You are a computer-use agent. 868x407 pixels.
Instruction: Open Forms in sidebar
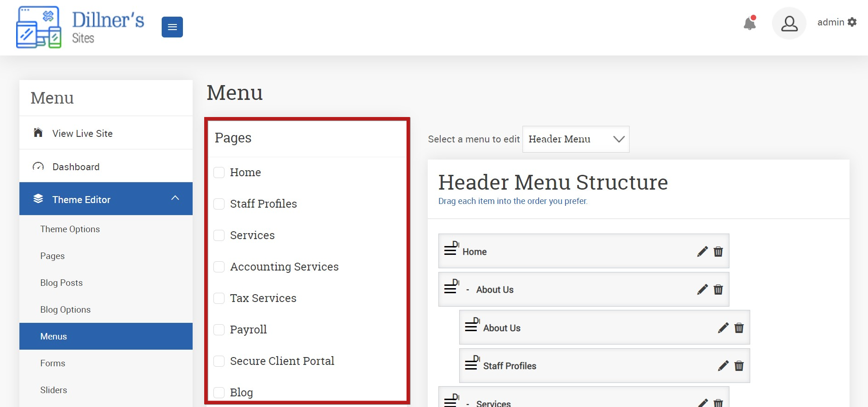[x=53, y=363]
